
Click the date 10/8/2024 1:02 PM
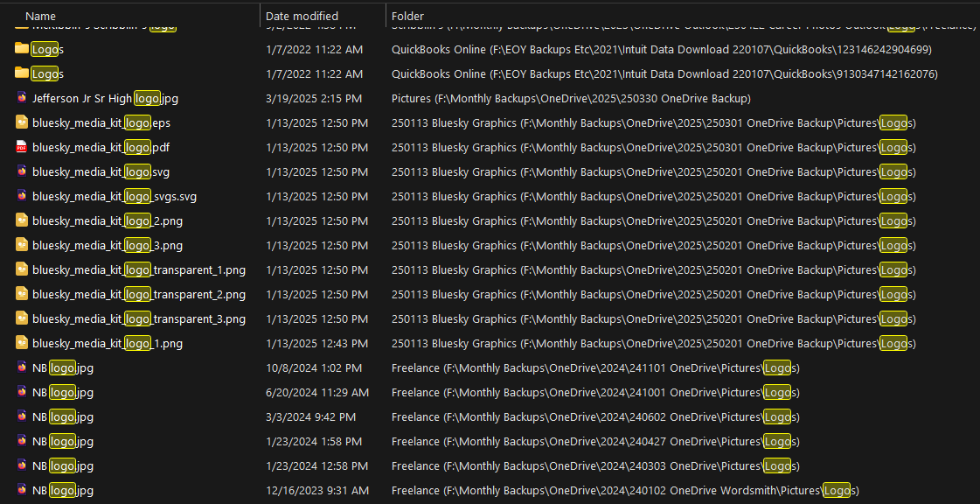[x=314, y=368]
